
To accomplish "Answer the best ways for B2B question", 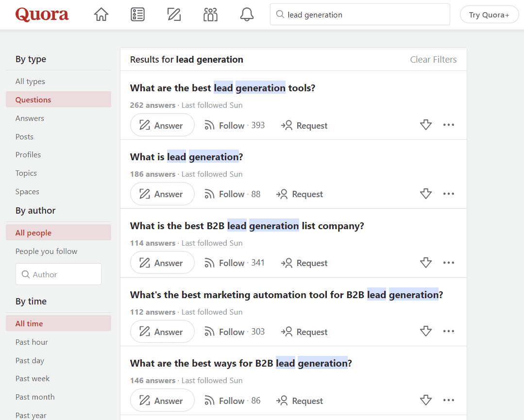I will (x=162, y=400).
